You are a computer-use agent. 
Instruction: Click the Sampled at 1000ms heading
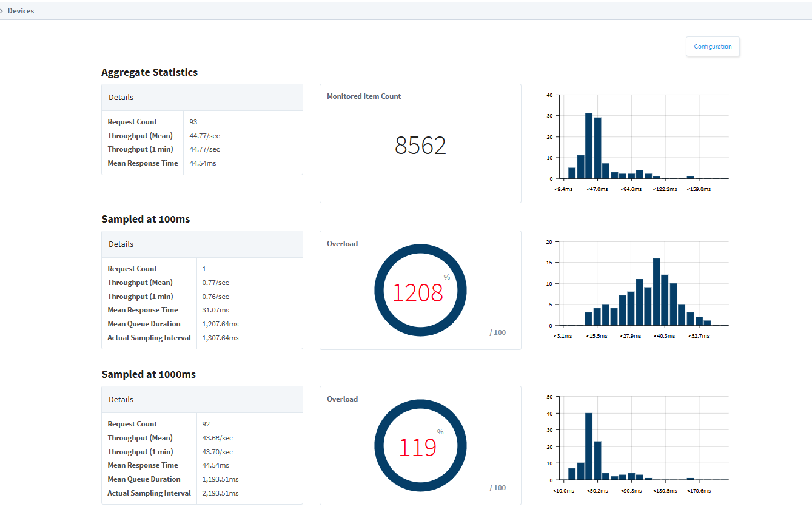pos(149,374)
